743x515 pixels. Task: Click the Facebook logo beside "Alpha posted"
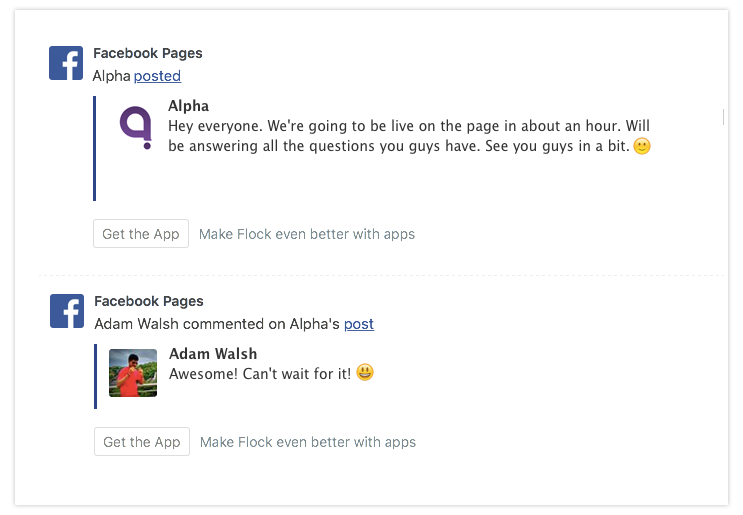[66, 63]
